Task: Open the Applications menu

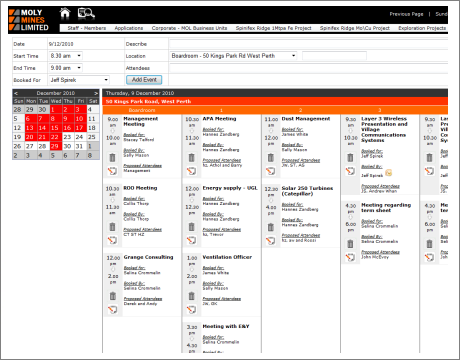Action: click(129, 28)
